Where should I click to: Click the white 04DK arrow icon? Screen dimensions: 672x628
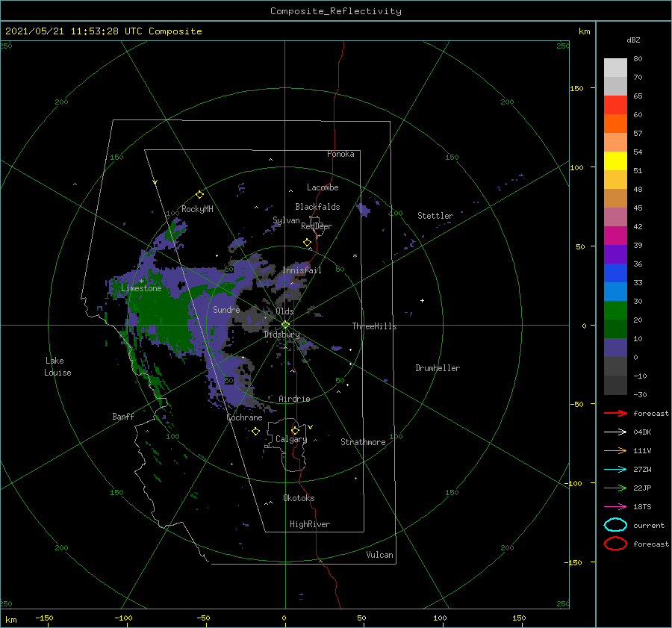(615, 432)
